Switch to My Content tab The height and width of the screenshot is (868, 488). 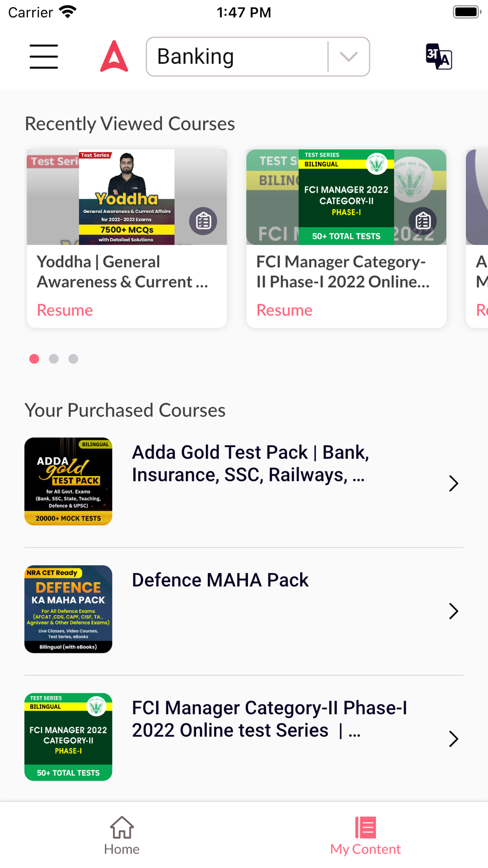point(366,835)
